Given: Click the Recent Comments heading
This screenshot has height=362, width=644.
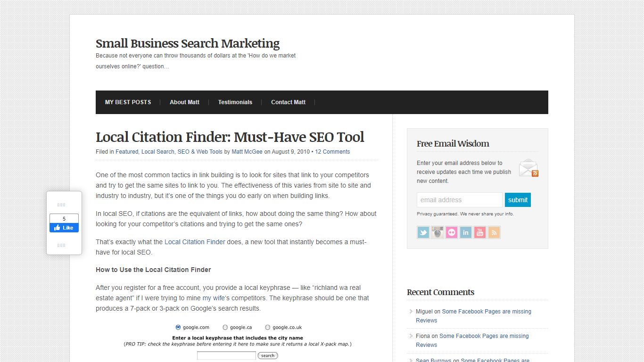Looking at the screenshot, I should coord(440,292).
